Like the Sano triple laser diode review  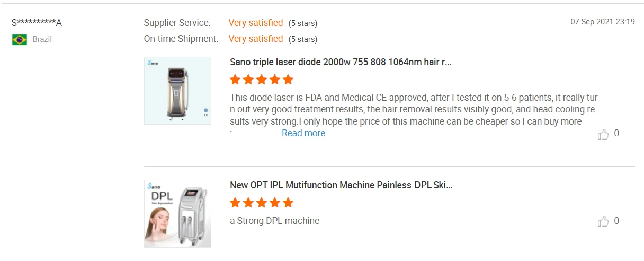[x=603, y=134]
